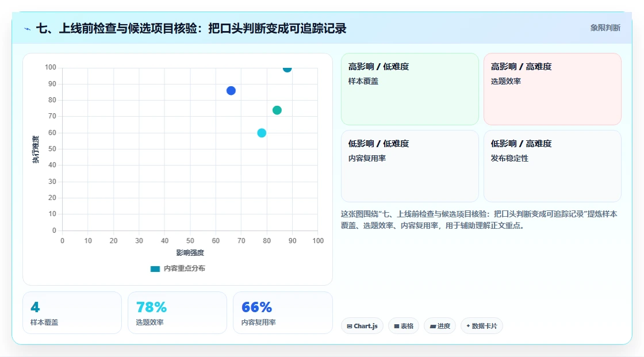Click the 内容重点分布 legend label
This screenshot has height=357, width=644.
click(x=184, y=268)
